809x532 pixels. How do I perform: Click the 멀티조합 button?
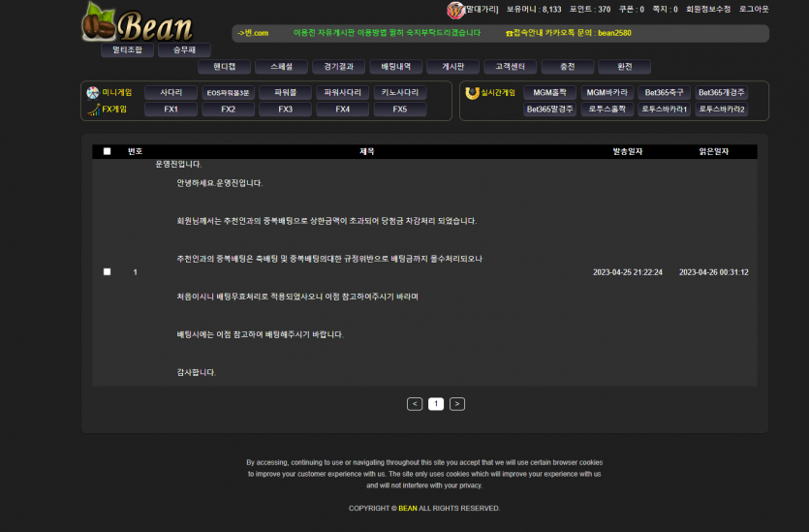pyautogui.click(x=127, y=50)
